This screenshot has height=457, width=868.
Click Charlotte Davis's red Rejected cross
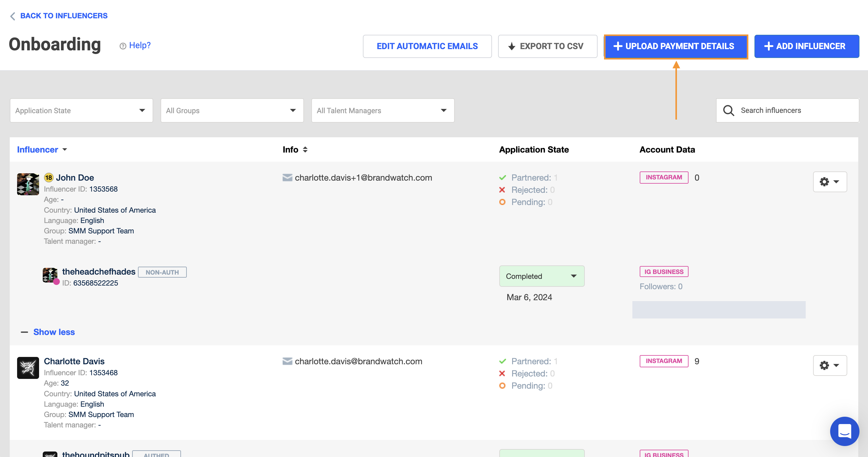502,373
